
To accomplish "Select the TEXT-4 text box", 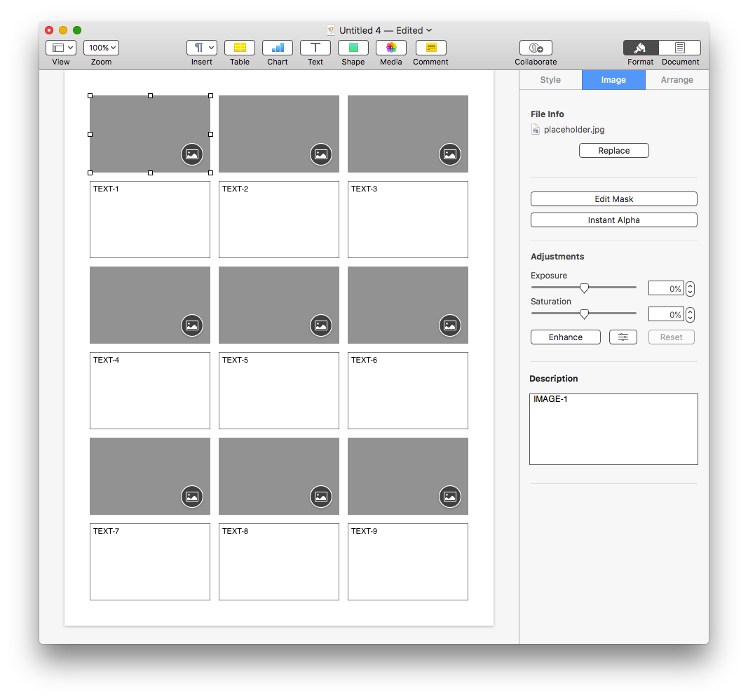I will (x=150, y=391).
